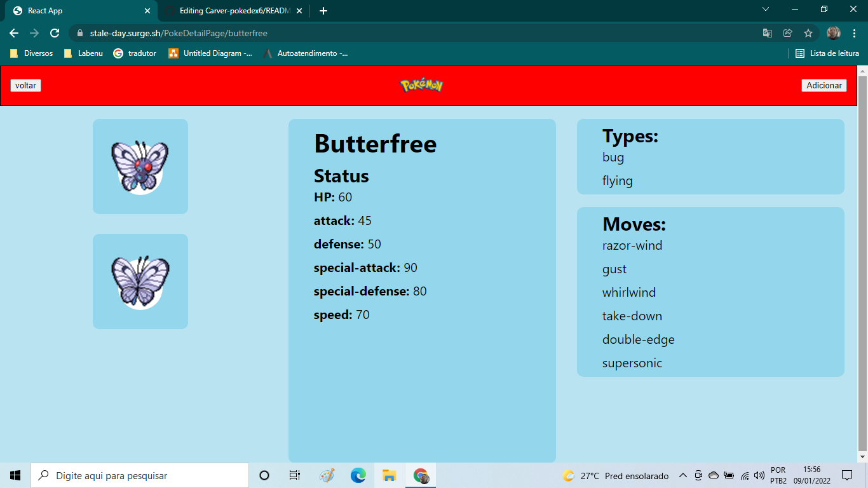Open the Windows notification center
Image resolution: width=868 pixels, height=488 pixels.
tap(846, 475)
